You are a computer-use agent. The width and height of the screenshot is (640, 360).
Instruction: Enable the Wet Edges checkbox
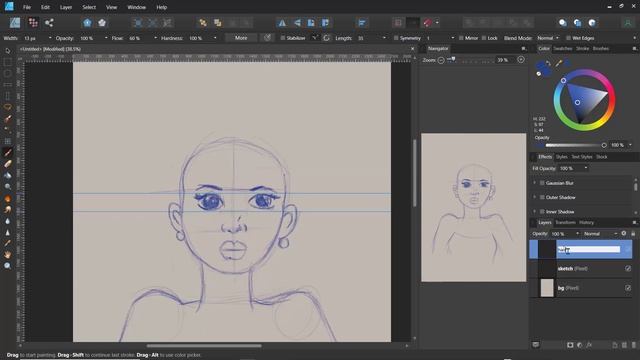pos(568,38)
